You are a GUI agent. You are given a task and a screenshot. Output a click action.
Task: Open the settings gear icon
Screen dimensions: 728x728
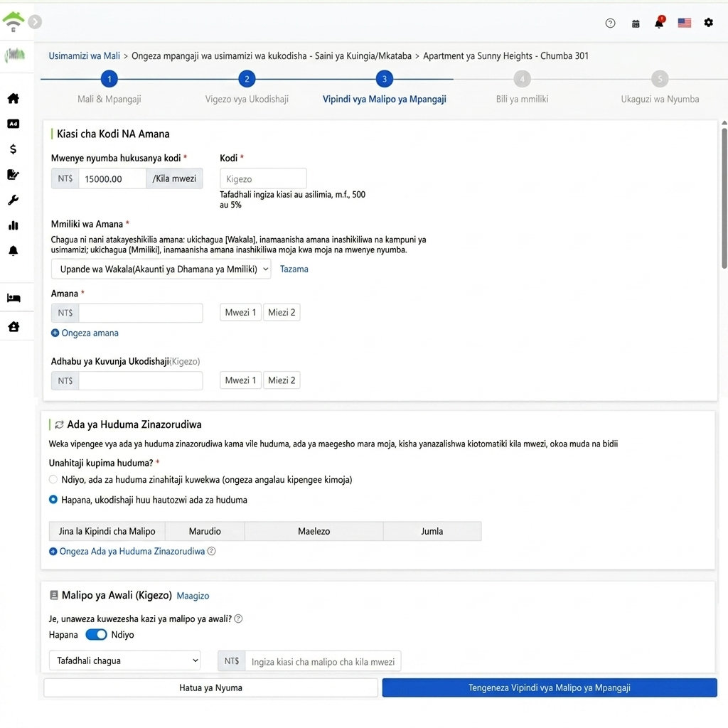(709, 22)
